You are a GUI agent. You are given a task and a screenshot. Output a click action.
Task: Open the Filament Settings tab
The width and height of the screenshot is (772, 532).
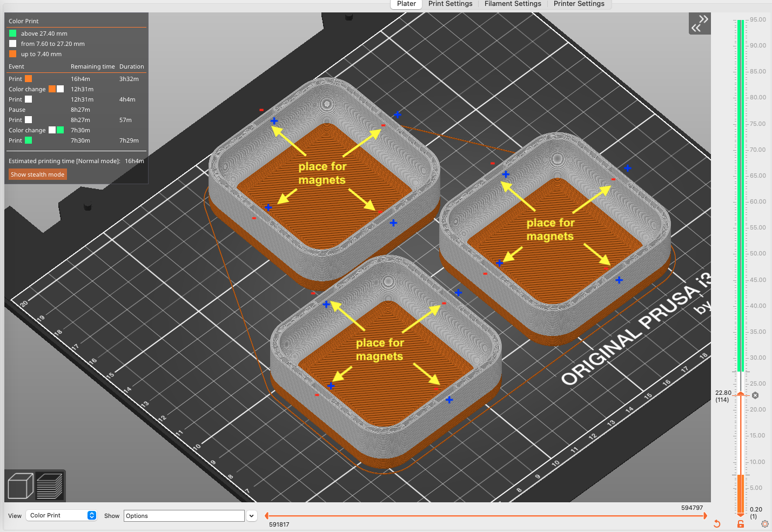click(513, 4)
